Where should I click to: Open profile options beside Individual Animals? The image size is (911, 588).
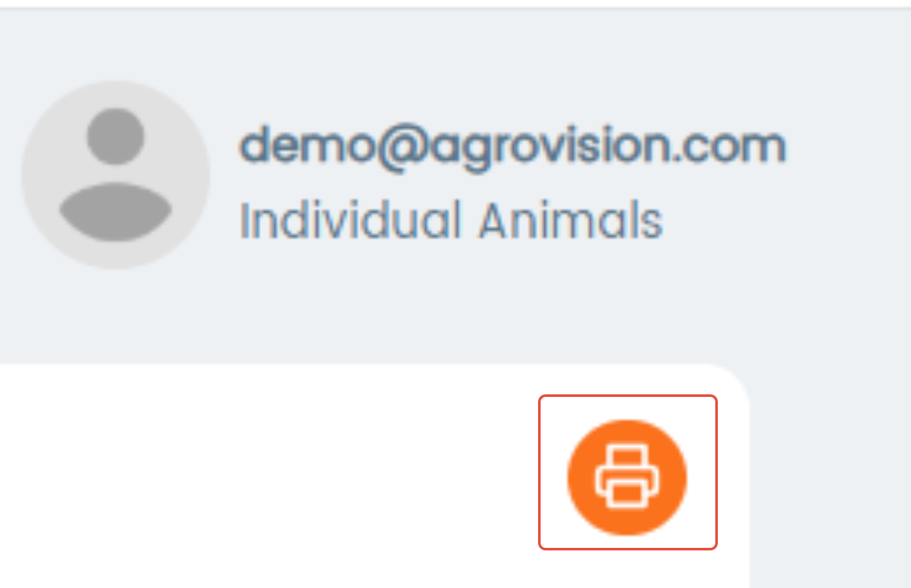pyautogui.click(x=115, y=175)
